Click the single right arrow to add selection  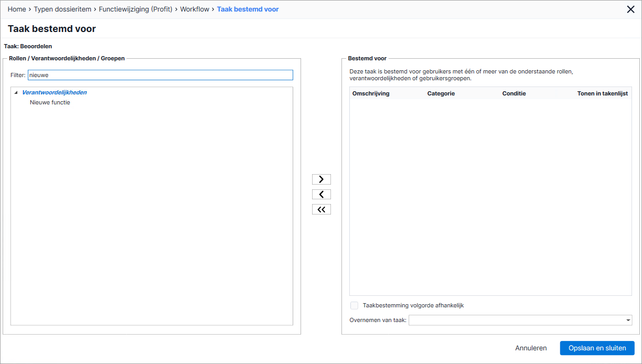322,179
